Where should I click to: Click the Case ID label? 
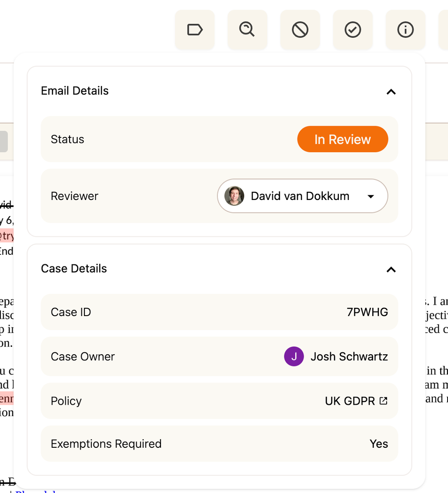[x=71, y=312]
